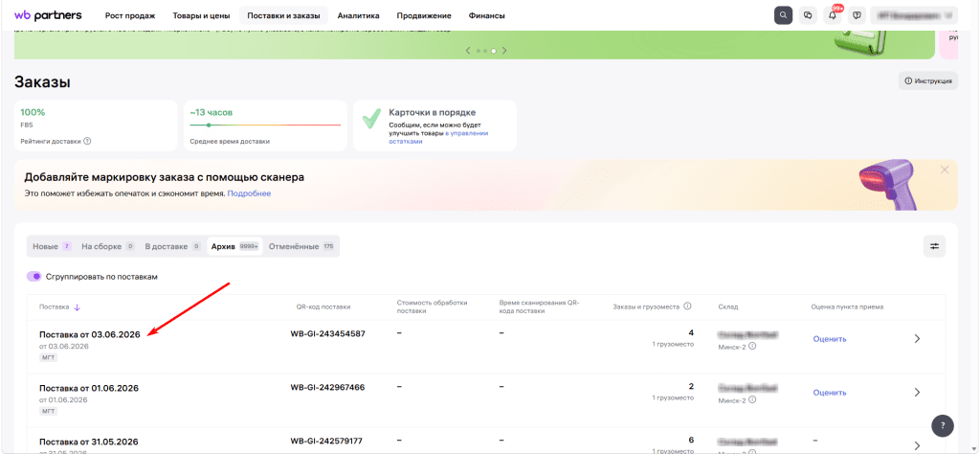This screenshot has height=454, width=980.
Task: Expand the Поставка от 03.06.2026 row chevron
Action: tap(917, 339)
